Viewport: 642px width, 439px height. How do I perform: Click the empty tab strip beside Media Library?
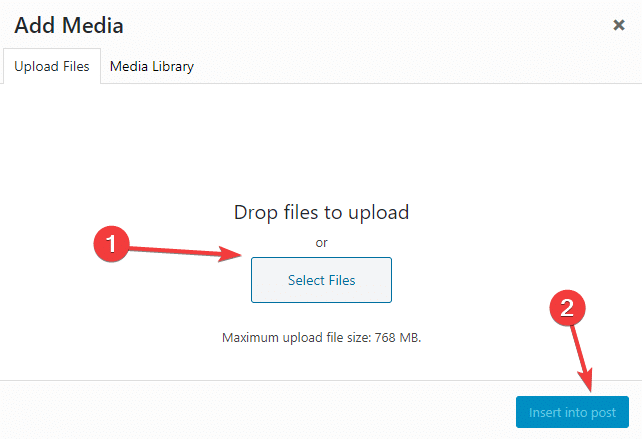point(418,66)
